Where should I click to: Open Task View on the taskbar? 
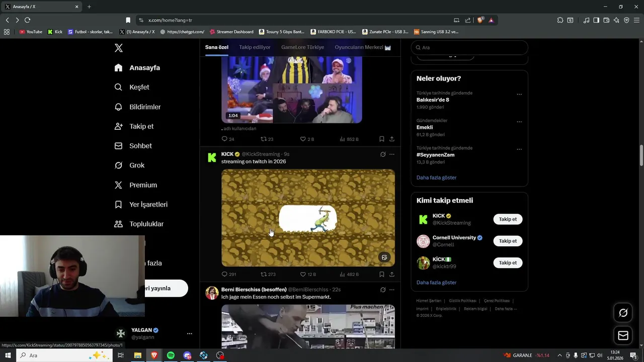click(121, 355)
